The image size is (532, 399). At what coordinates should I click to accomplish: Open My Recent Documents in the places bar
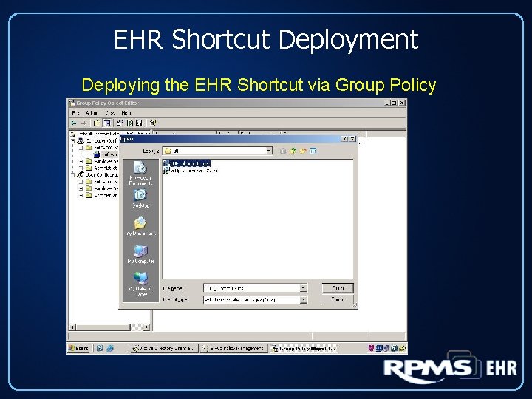click(x=140, y=173)
